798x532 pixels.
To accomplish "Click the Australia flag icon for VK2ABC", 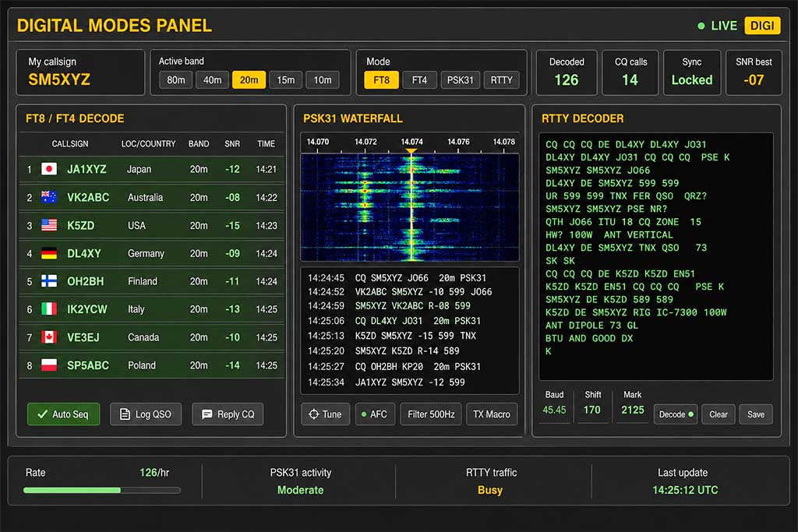I will pos(49,197).
